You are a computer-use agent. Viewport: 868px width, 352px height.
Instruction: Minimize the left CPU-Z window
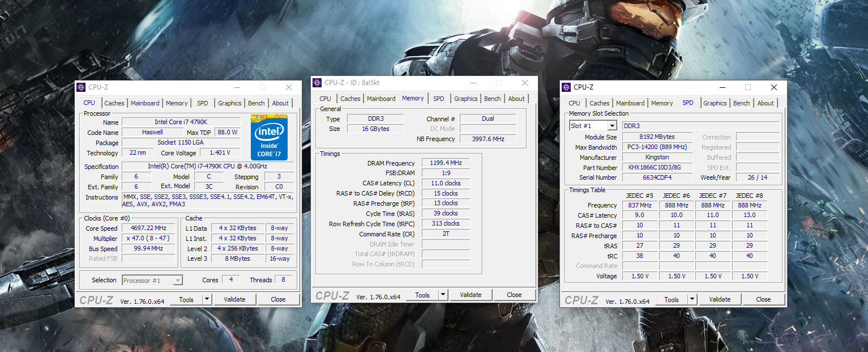pos(236,87)
